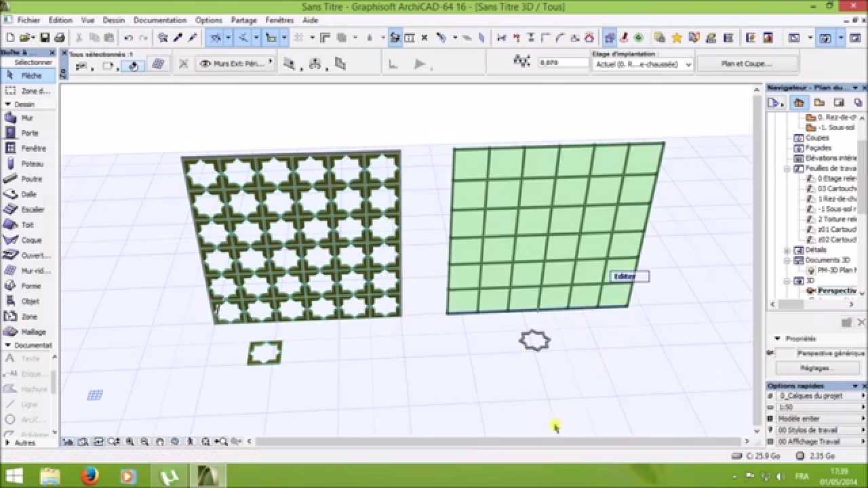The width and height of the screenshot is (868, 488).
Task: Toggle the highlighted hand geometry method
Action: click(x=134, y=65)
